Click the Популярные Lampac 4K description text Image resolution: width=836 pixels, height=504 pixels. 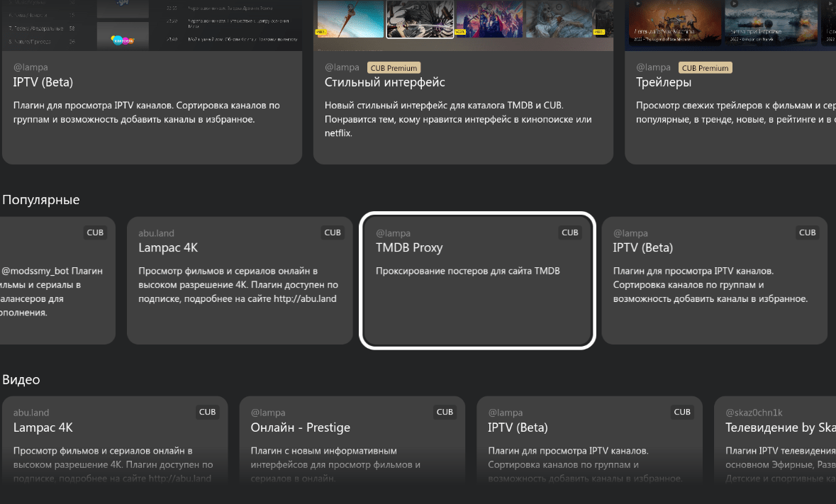tap(238, 285)
